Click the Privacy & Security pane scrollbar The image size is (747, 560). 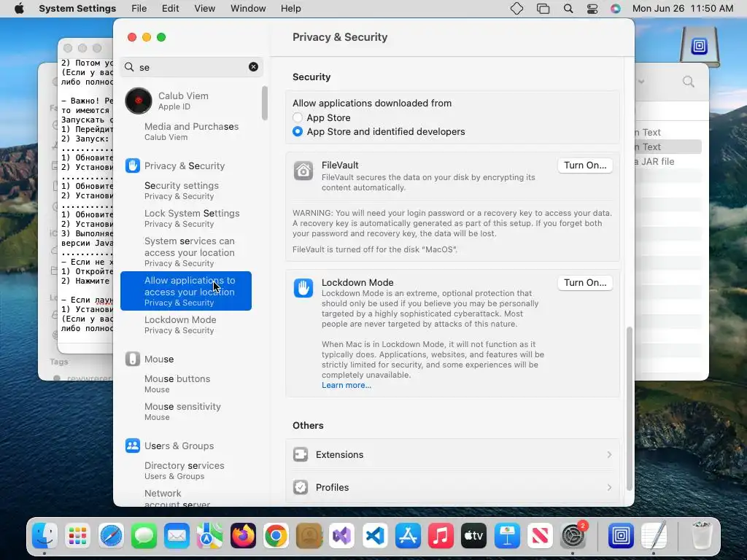[x=629, y=408]
